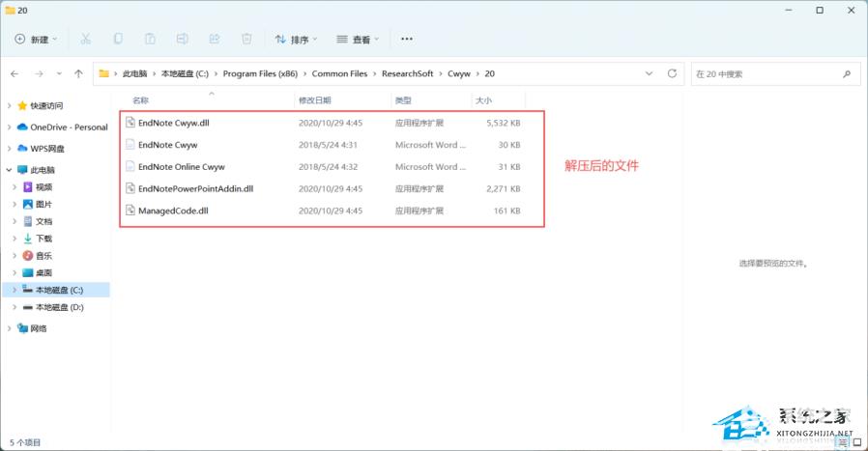The width and height of the screenshot is (868, 451).
Task: Expand the 网络 tree node
Action: click(9, 328)
